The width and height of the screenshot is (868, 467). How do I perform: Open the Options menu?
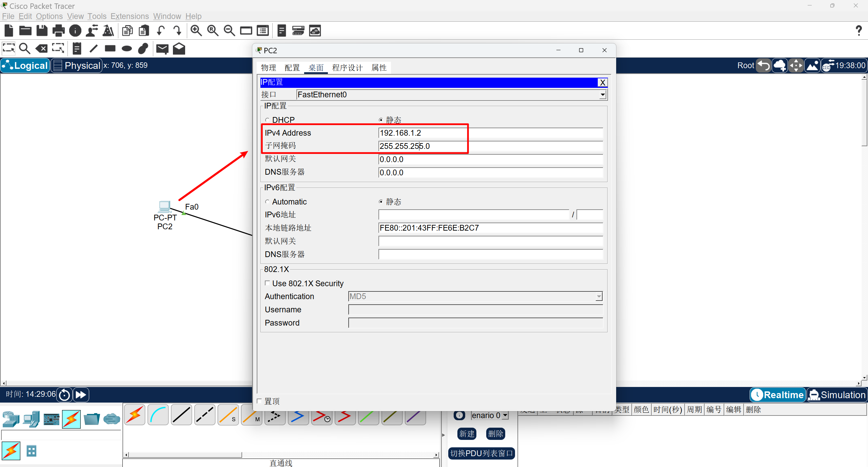(49, 16)
